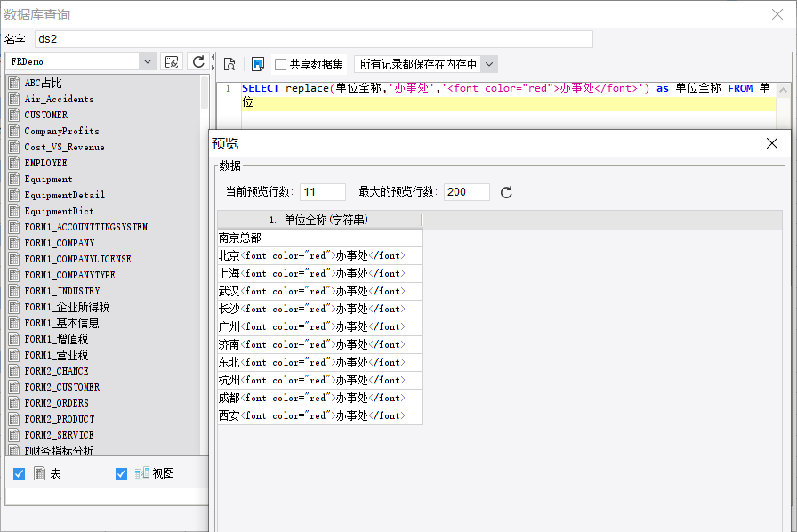Click the preview row starting with 上海
797x532 pixels.
(x=319, y=273)
